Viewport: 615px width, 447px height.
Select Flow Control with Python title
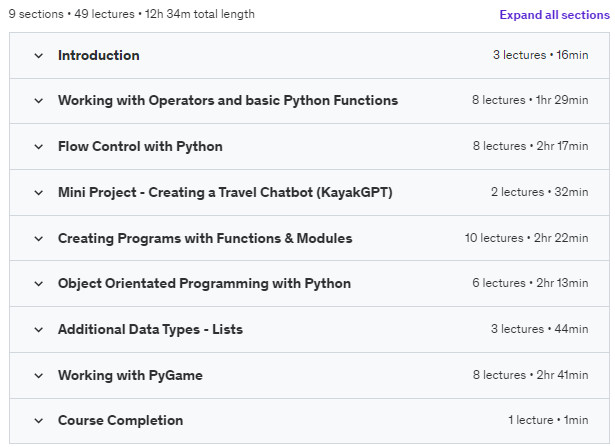coord(140,146)
